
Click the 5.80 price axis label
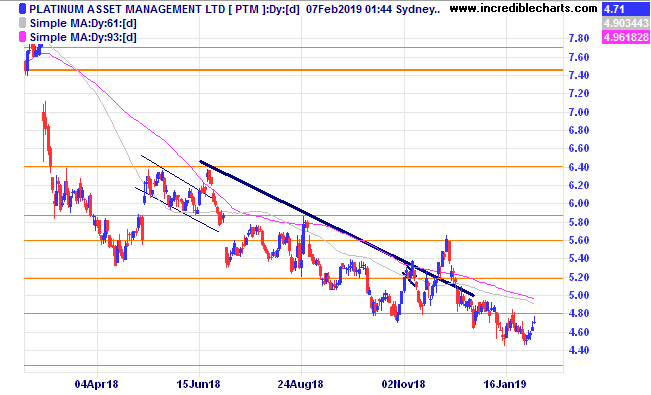pos(579,222)
